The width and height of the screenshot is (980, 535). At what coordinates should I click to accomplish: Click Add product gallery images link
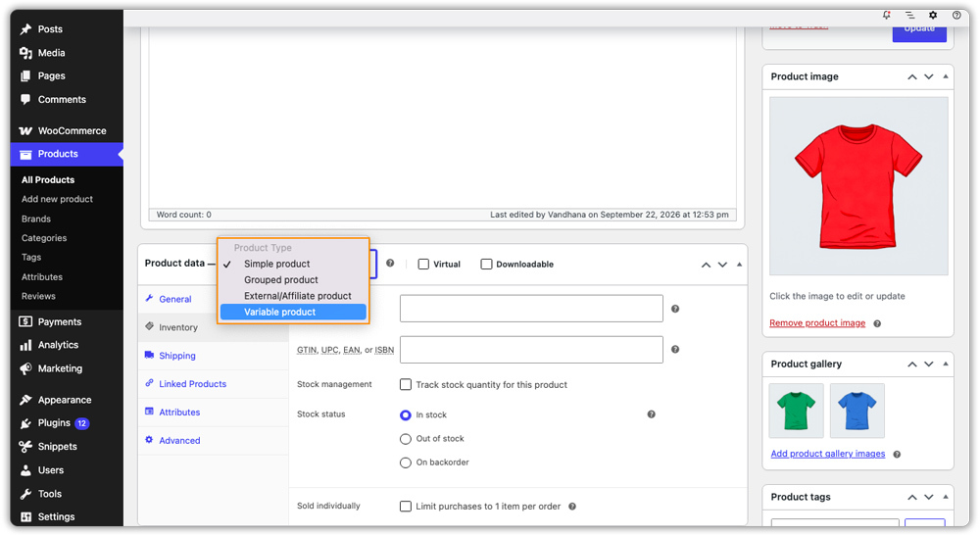[827, 454]
